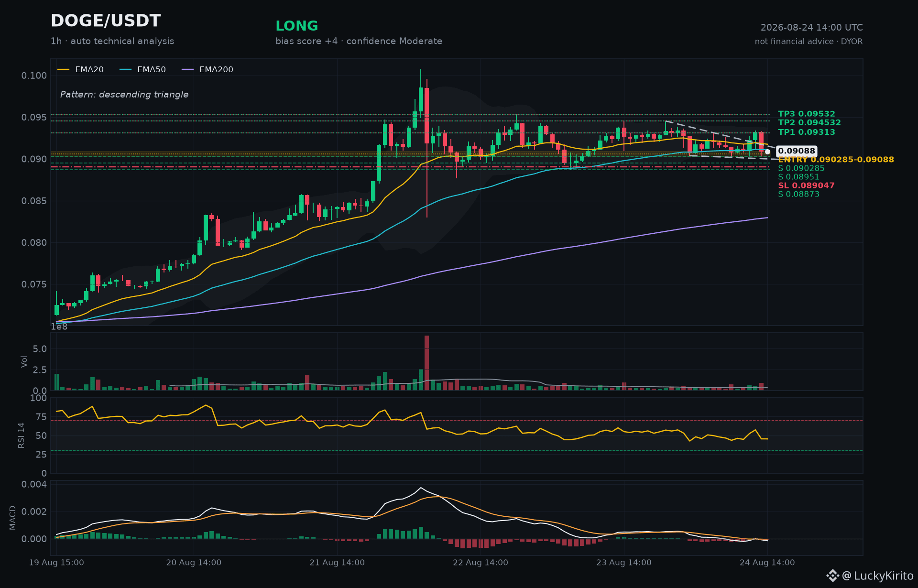
Task: Select the TP2 0.094532 target label
Action: (809, 122)
